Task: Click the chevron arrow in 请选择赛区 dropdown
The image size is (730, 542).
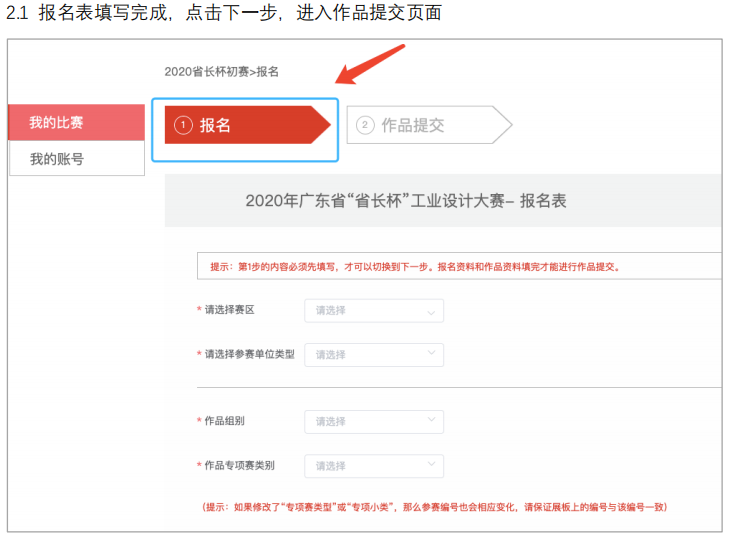Action: pos(431,313)
